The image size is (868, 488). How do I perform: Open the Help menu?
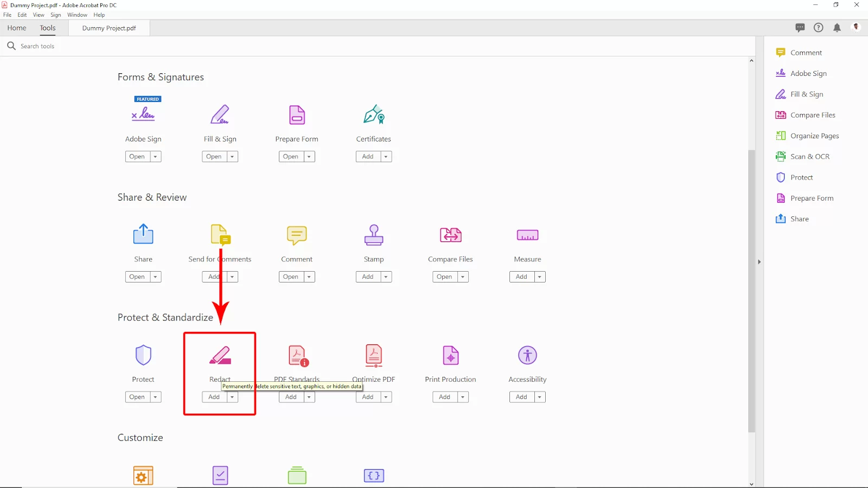(x=99, y=15)
